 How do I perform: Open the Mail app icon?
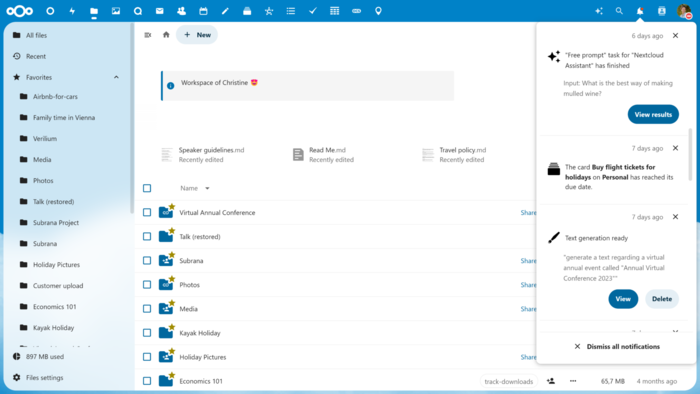[x=159, y=11]
